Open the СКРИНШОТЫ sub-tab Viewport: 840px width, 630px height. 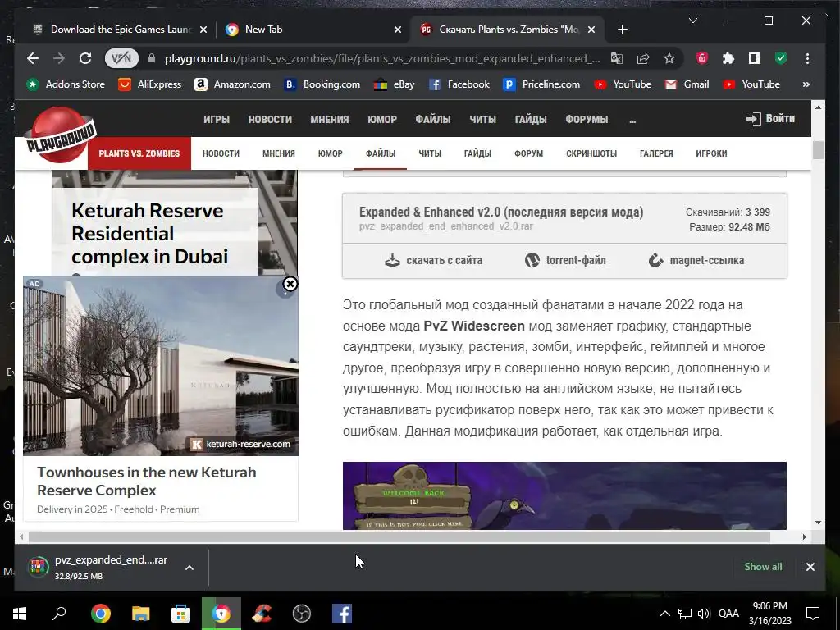click(591, 153)
